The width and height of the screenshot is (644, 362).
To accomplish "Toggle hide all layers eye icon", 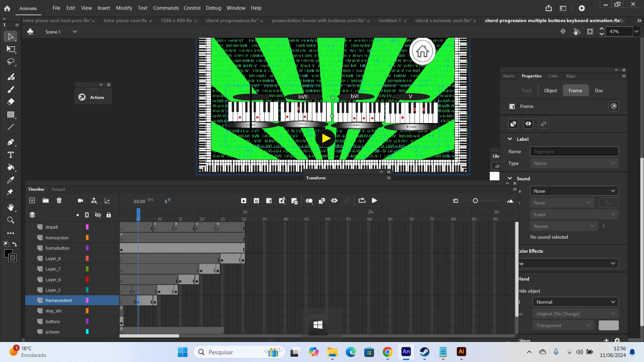I will click(x=98, y=215).
